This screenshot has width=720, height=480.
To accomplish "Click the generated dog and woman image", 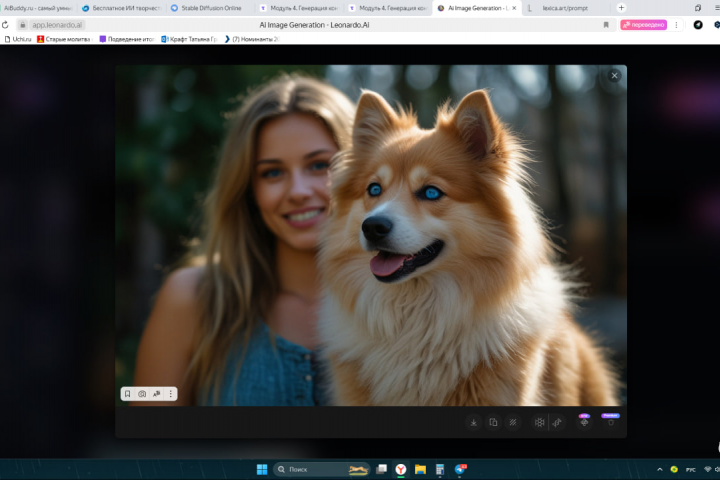I will click(371, 235).
